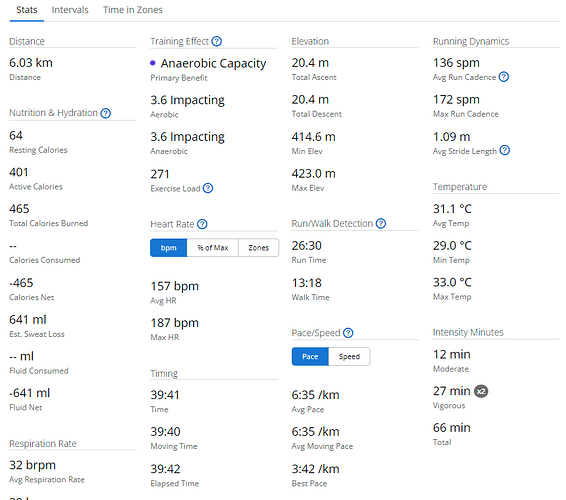The height and width of the screenshot is (500, 566).
Task: Click the Anaerobic Capacity primary benefit
Action: (x=213, y=63)
